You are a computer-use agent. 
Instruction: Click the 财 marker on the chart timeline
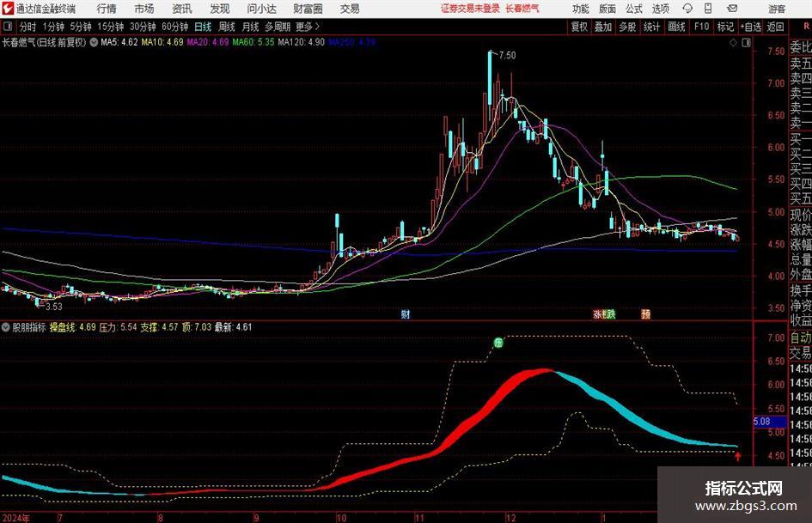(x=406, y=313)
